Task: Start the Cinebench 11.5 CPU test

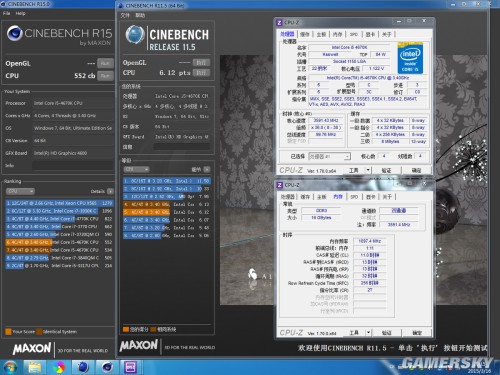Action: click(201, 73)
